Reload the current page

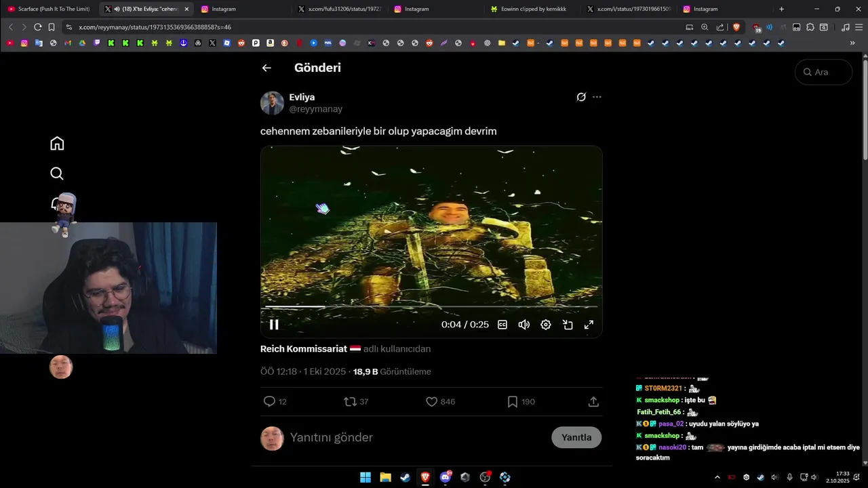pyautogui.click(x=37, y=27)
